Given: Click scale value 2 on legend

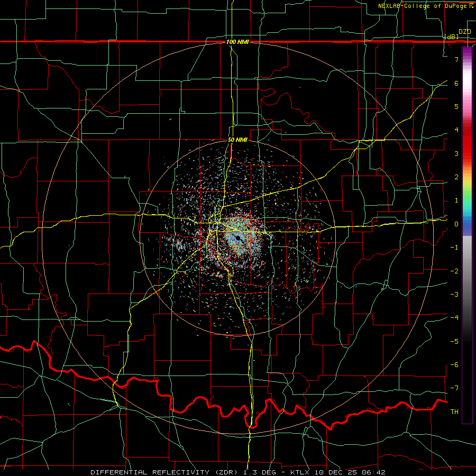Looking at the screenshot, I should 456,177.
